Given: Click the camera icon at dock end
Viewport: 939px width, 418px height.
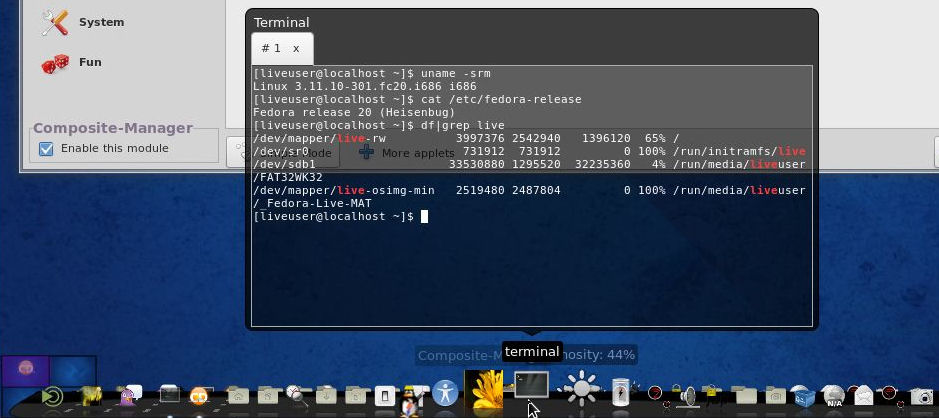Looking at the screenshot, I should tap(922, 396).
